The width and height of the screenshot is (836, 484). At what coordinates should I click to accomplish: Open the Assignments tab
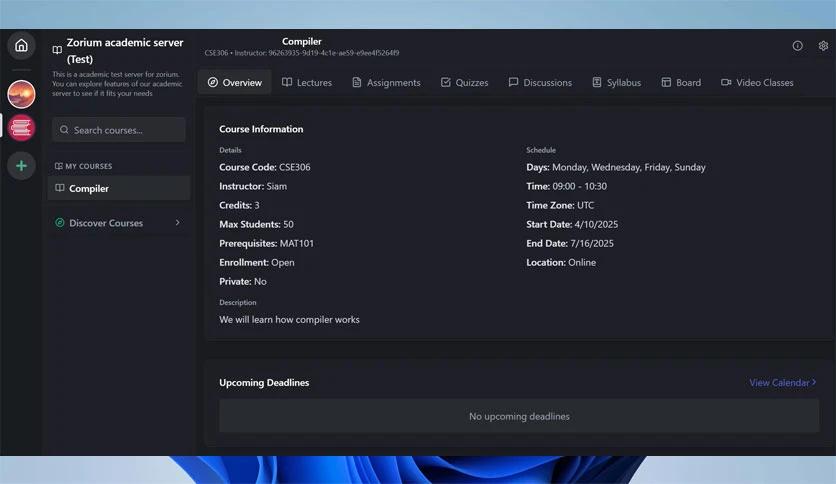[386, 83]
